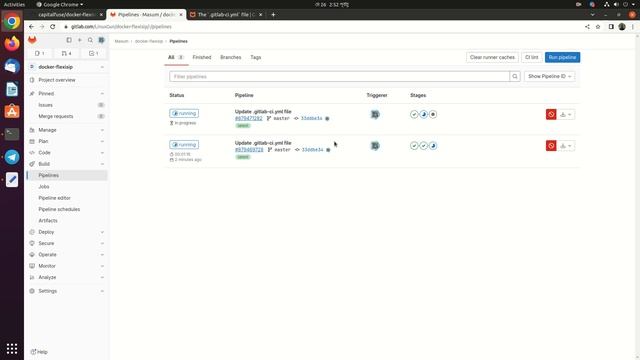The width and height of the screenshot is (640, 360).
Task: Click triggerer avatar of first pipeline
Action: 375,114
